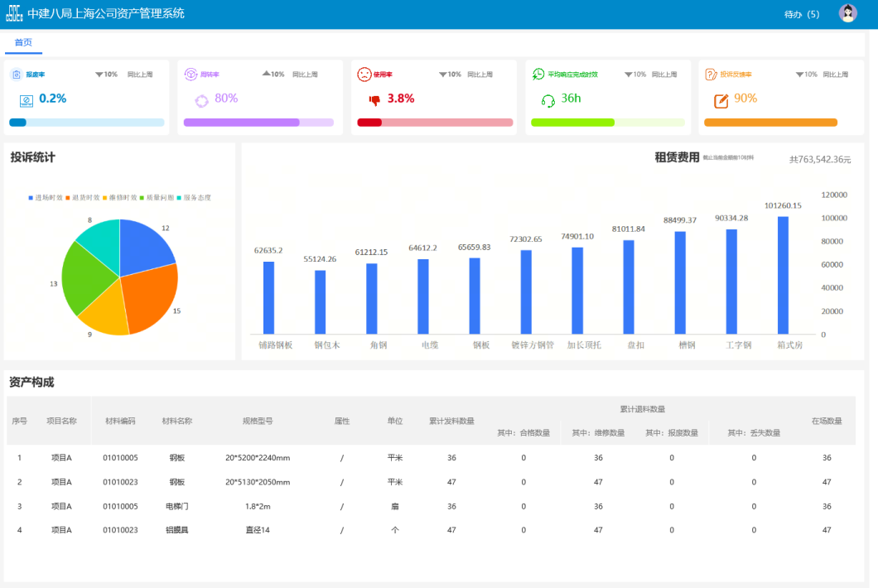Click the 投诉反馈率 question mark icon
The image size is (878, 588).
711,75
